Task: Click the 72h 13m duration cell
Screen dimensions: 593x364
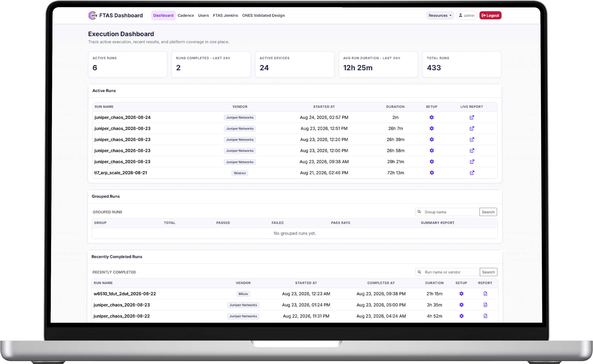Action: tap(395, 173)
